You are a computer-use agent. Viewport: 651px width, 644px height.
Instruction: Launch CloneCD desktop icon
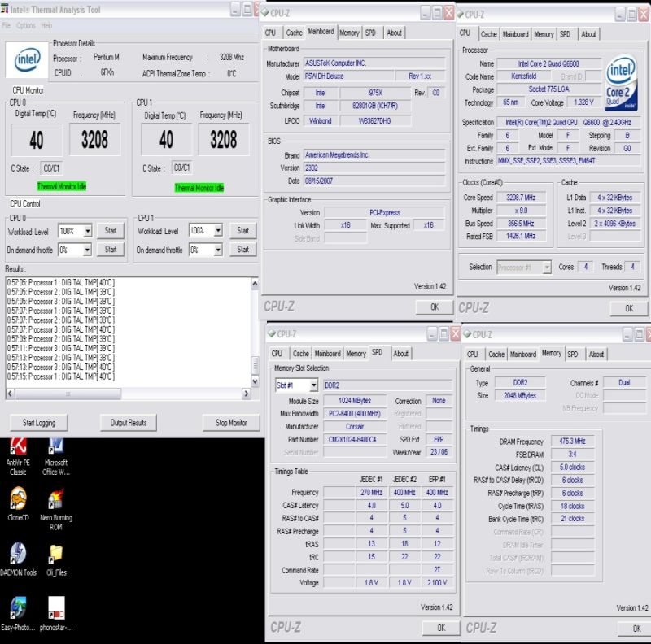click(18, 504)
